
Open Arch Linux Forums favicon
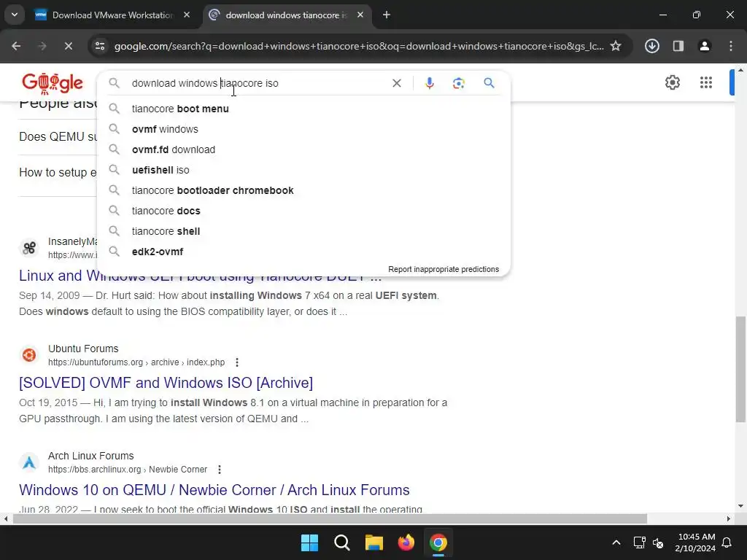point(29,462)
